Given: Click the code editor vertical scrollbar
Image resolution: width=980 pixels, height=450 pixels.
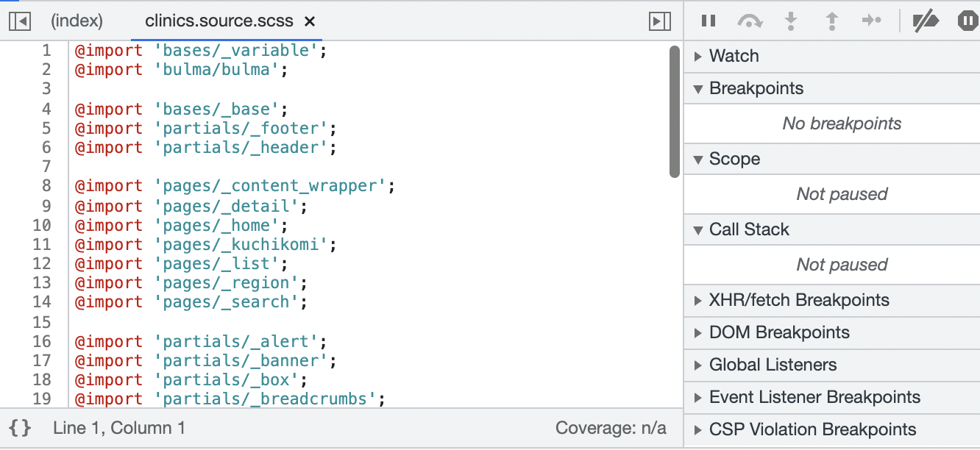Looking at the screenshot, I should point(675,112).
